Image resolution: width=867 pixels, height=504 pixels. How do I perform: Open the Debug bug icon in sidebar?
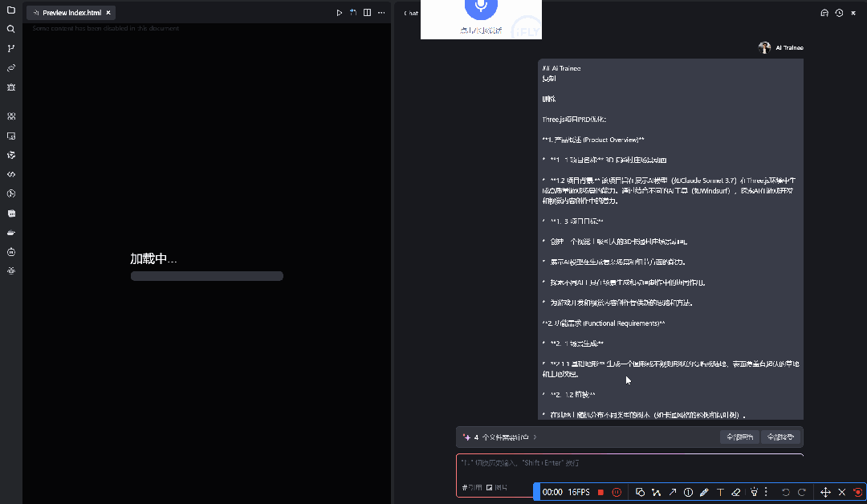pyautogui.click(x=10, y=87)
